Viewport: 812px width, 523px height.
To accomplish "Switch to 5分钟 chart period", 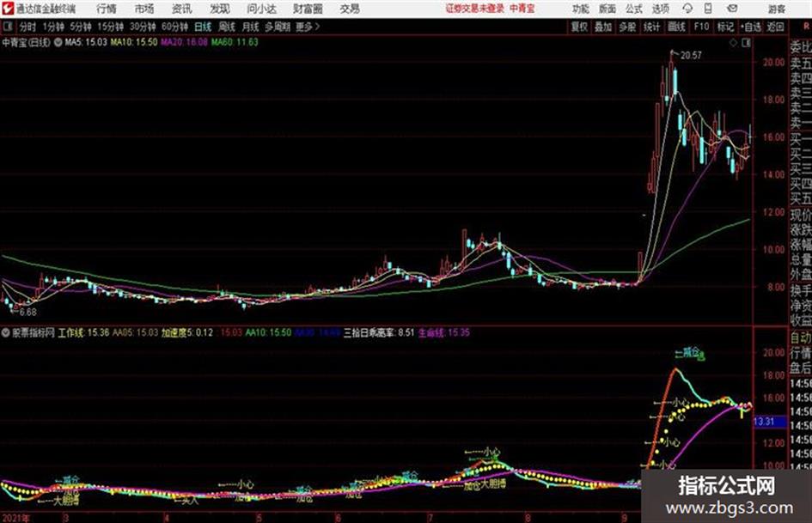I will tap(81, 27).
